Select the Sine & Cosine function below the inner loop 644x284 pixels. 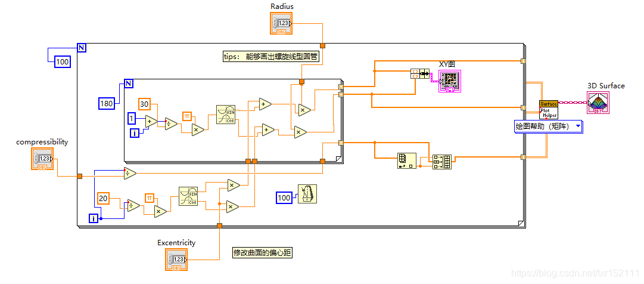point(188,196)
